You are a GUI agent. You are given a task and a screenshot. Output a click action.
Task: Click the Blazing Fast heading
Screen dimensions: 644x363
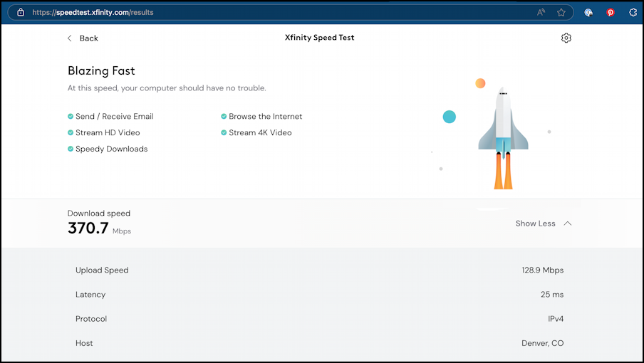tap(101, 71)
